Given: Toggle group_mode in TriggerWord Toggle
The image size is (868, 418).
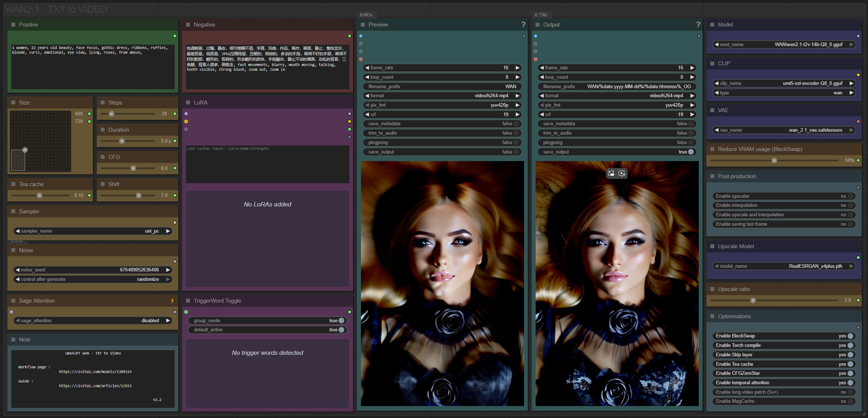Looking at the screenshot, I should (341, 321).
